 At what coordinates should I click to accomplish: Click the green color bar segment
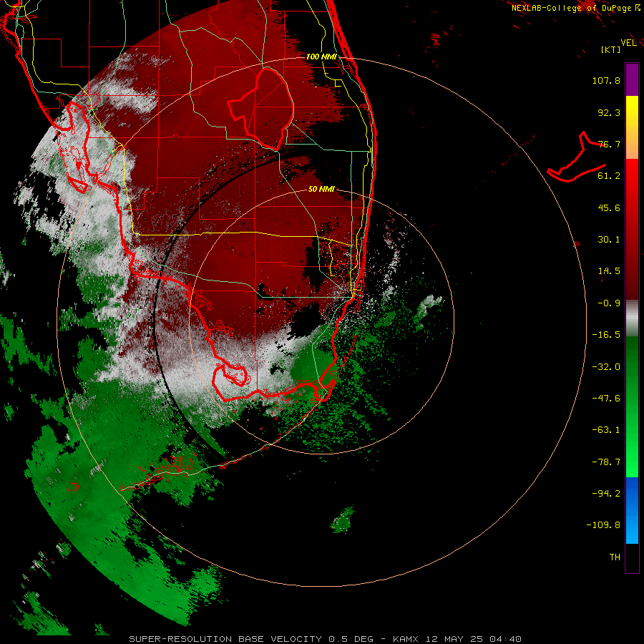tap(632, 406)
